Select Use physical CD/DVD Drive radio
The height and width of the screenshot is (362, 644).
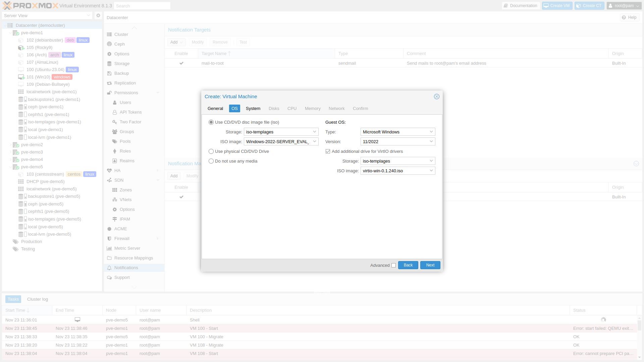pyautogui.click(x=211, y=152)
